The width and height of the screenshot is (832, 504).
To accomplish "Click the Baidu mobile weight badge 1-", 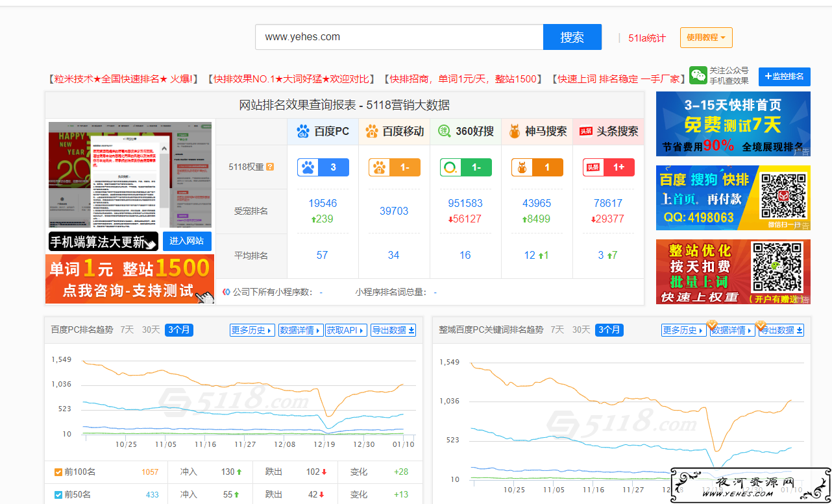I will pyautogui.click(x=395, y=167).
